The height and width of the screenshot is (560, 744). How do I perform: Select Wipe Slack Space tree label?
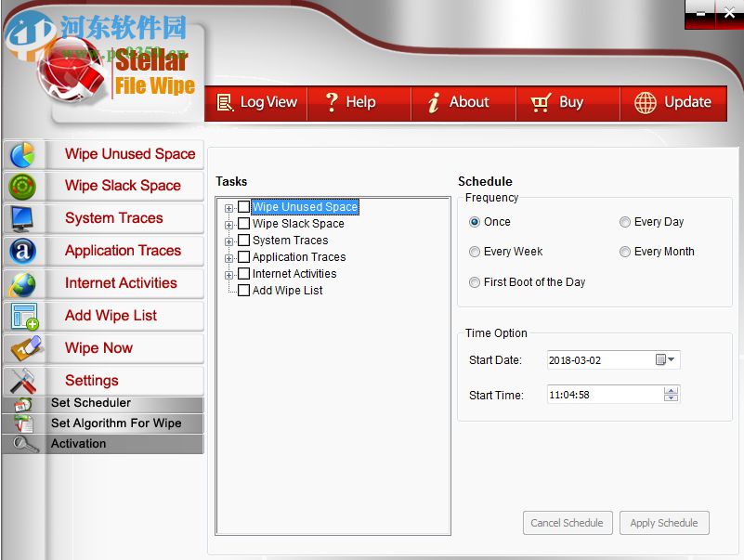(298, 224)
